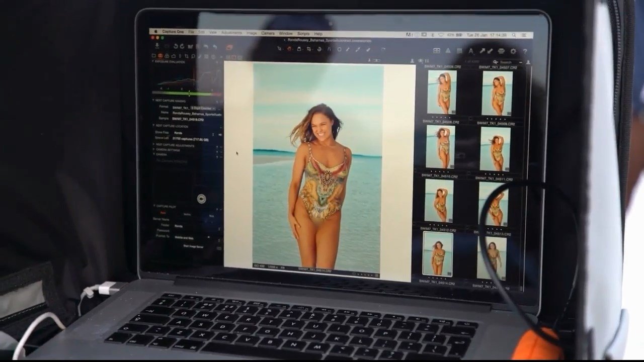Open the Camera menu

click(x=268, y=33)
